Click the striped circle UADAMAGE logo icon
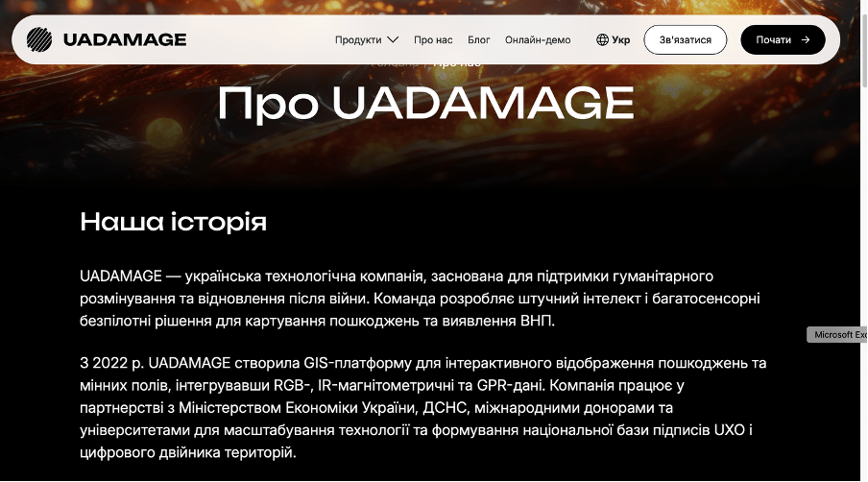This screenshot has width=868, height=482. pyautogui.click(x=40, y=39)
